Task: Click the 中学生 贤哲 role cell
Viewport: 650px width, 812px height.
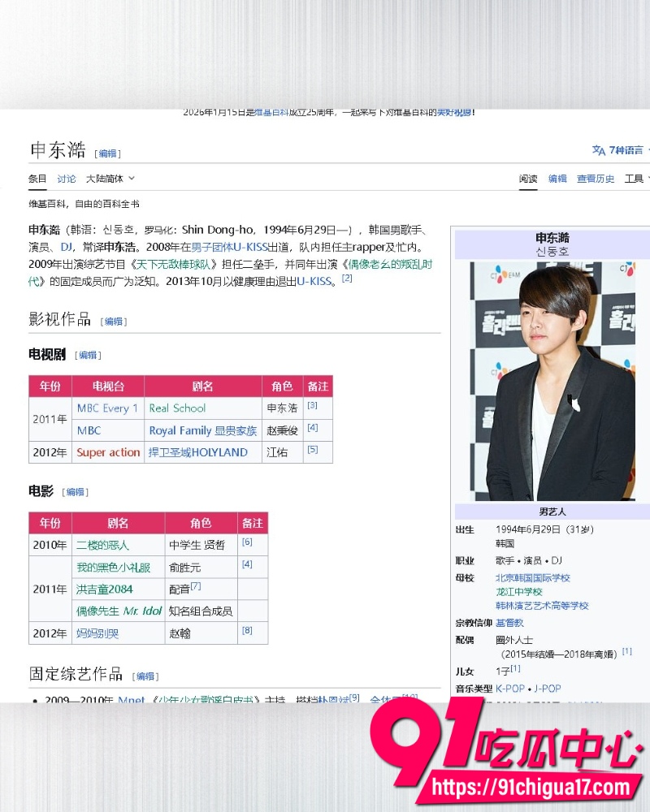Action: [201, 545]
